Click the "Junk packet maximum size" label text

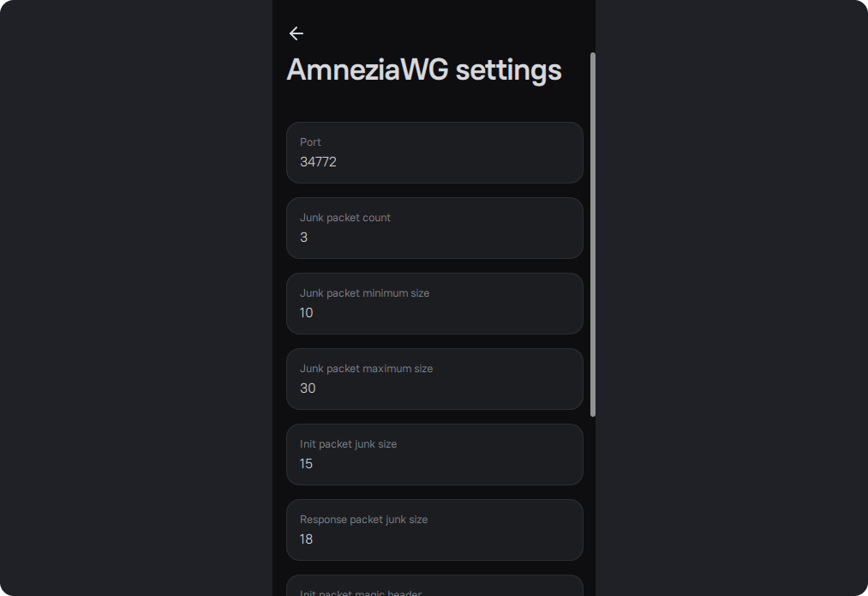[x=366, y=369]
